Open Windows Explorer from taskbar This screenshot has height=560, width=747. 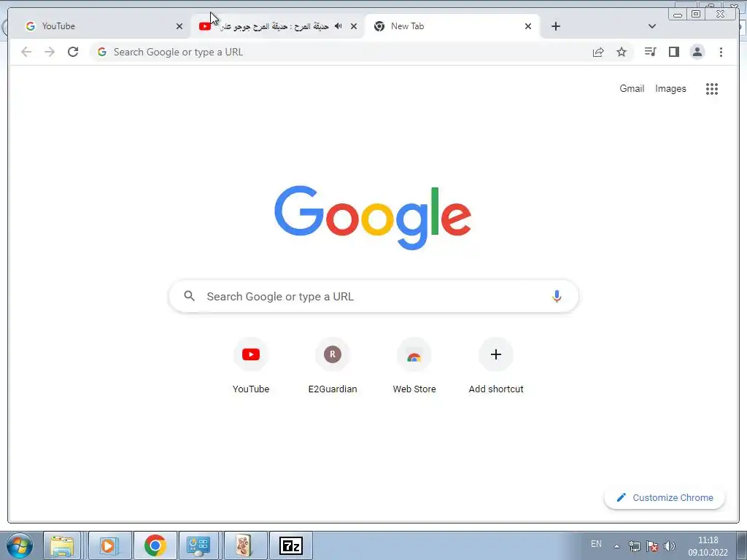(62, 545)
